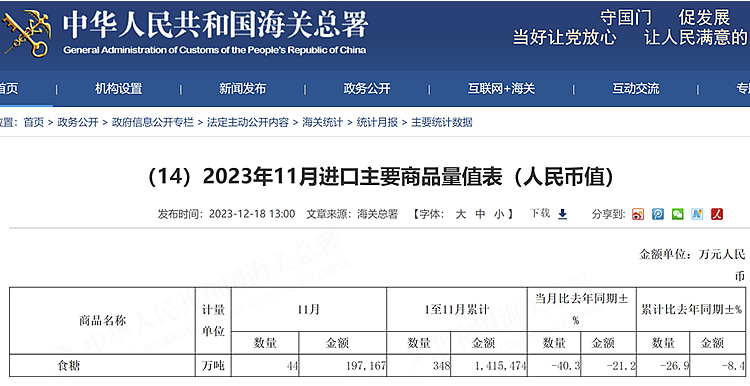Select the 食糖 row name cell
750x386 pixels.
102,366
